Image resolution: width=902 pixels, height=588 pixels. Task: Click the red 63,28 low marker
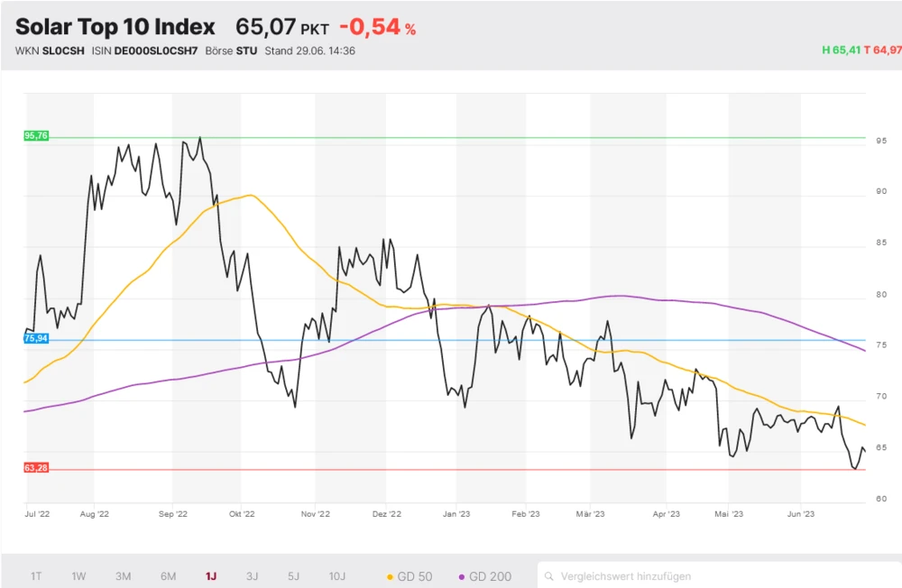point(36,468)
